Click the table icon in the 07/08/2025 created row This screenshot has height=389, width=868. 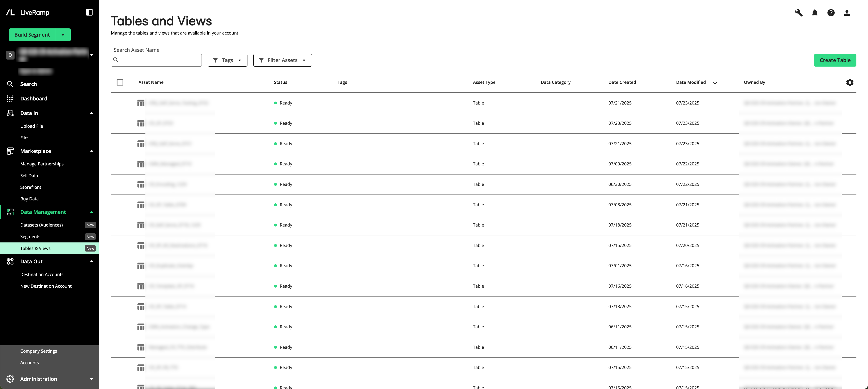141,205
